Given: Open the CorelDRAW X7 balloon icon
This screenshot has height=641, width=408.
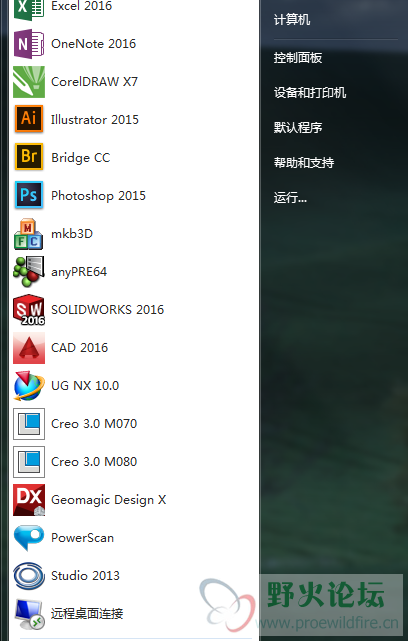Looking at the screenshot, I should click(29, 82).
